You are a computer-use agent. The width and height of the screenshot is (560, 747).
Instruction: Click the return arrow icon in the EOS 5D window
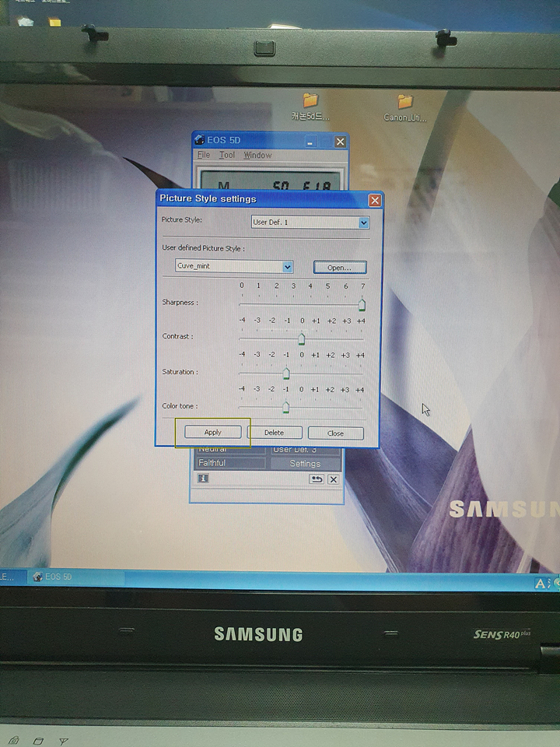pyautogui.click(x=317, y=479)
